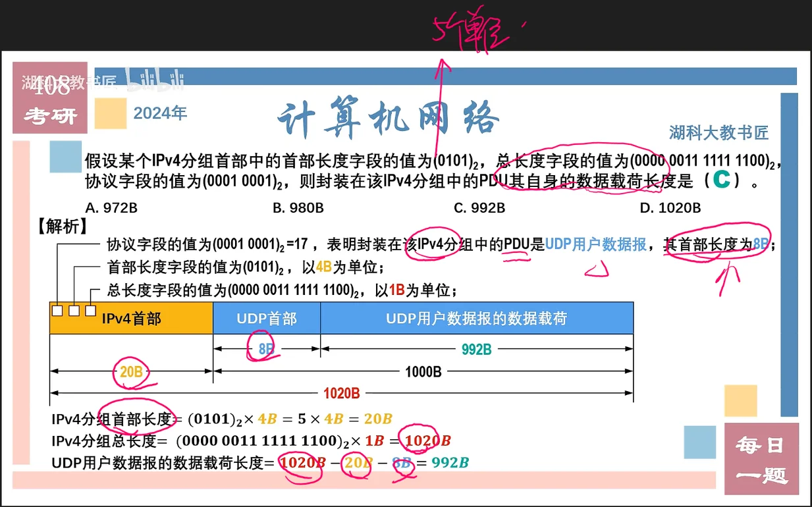Click the circled 20B dimension label

click(131, 372)
